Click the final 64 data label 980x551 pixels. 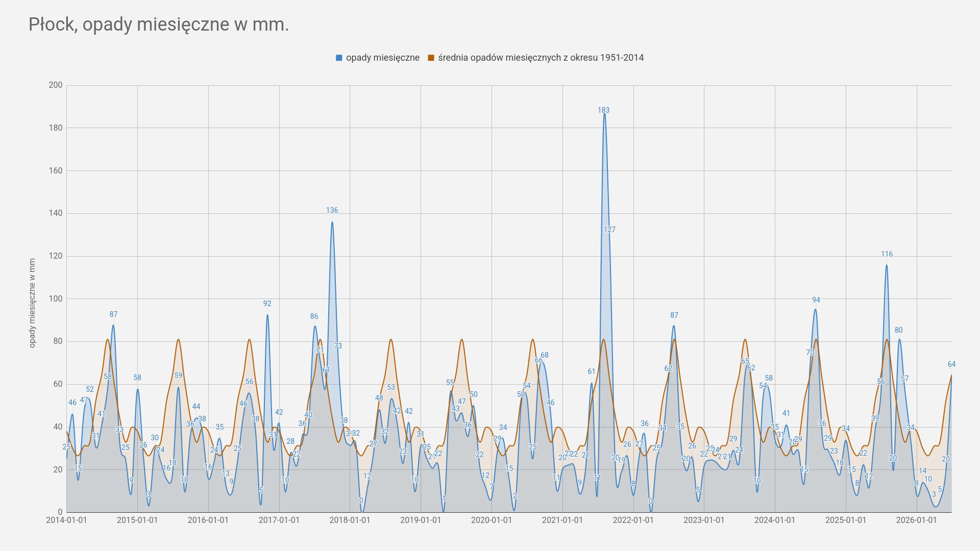951,364
